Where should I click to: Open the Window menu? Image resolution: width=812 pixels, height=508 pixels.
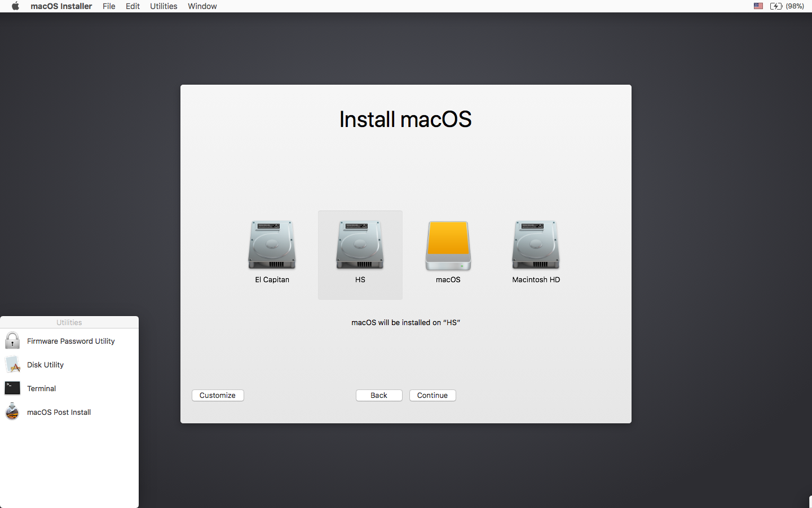[202, 6]
